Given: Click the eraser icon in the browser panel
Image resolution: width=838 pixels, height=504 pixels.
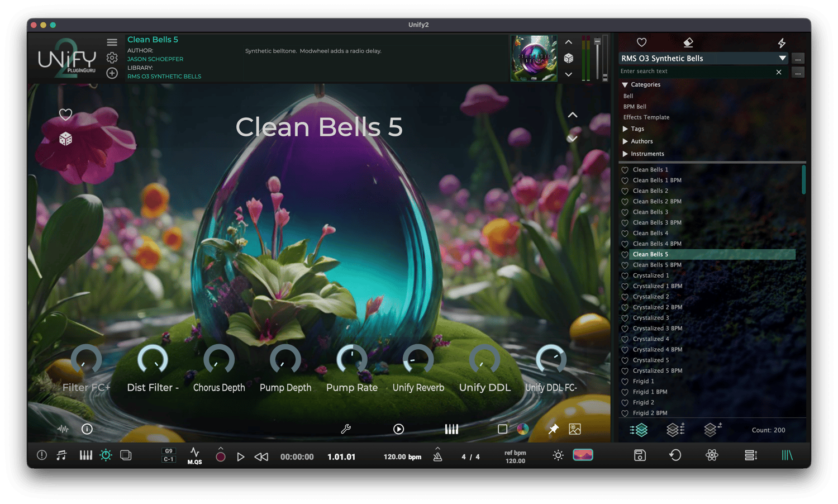Looking at the screenshot, I should pyautogui.click(x=688, y=42).
